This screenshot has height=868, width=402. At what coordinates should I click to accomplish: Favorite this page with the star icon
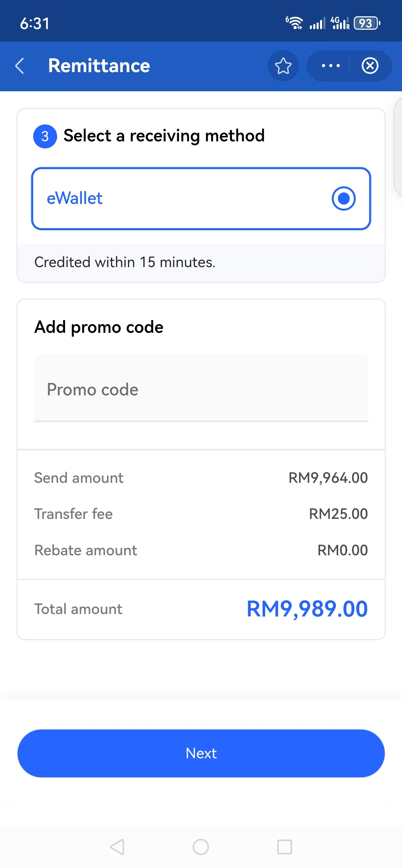coord(283,66)
